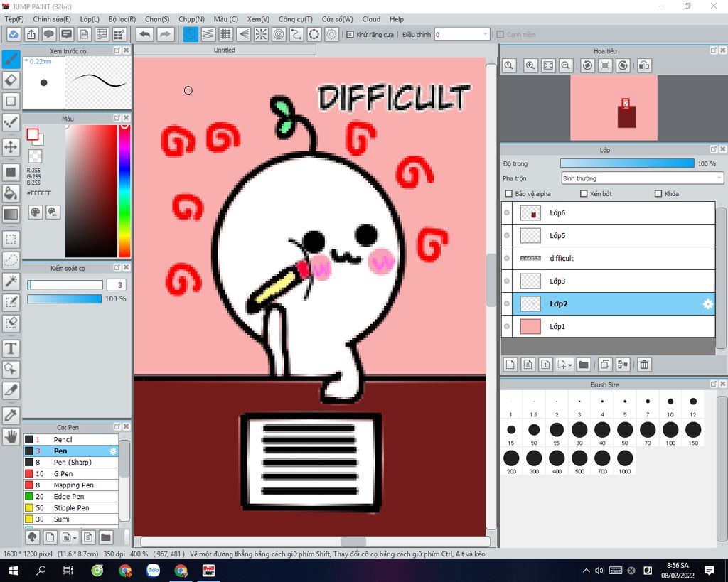The width and height of the screenshot is (728, 582).
Task: Click brush size value field
Action: [116, 285]
